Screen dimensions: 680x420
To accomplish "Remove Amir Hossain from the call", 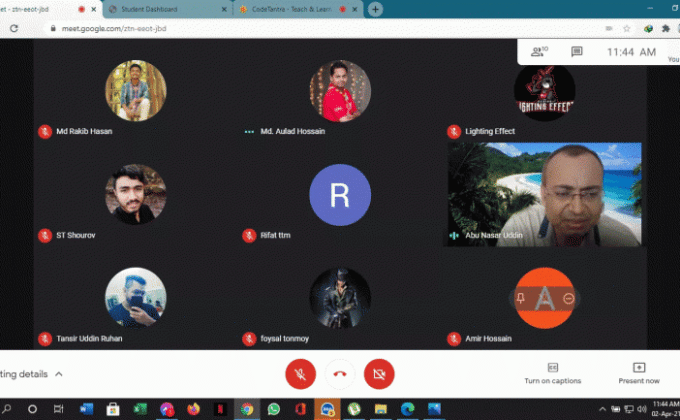I will (x=569, y=298).
